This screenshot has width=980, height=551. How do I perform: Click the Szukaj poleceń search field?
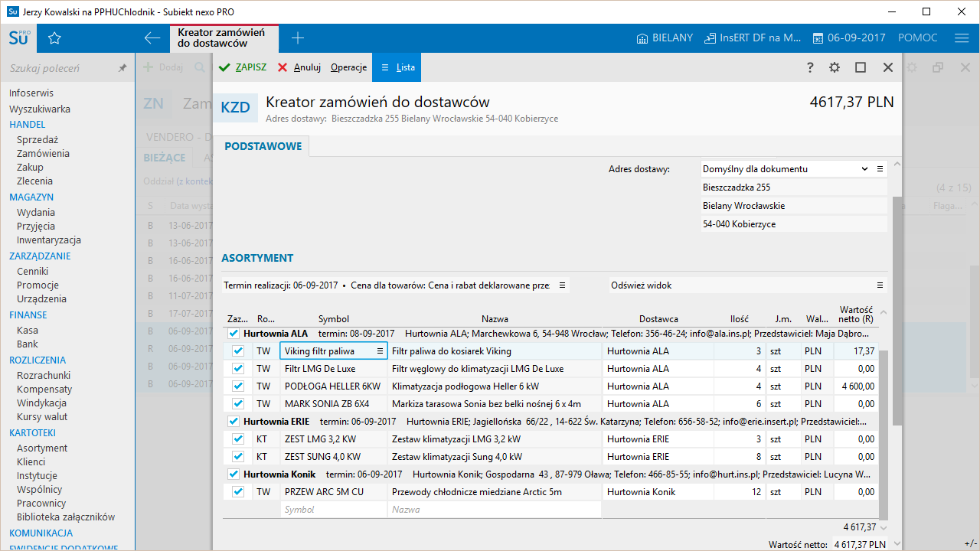point(60,68)
